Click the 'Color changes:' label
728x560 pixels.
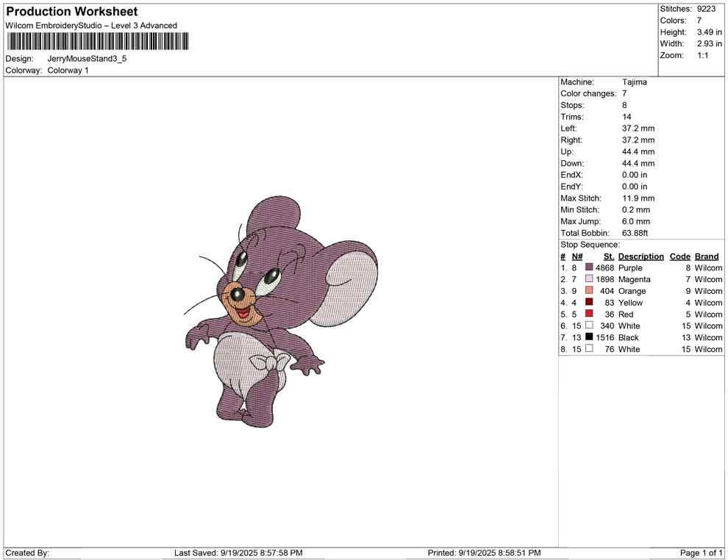point(588,93)
